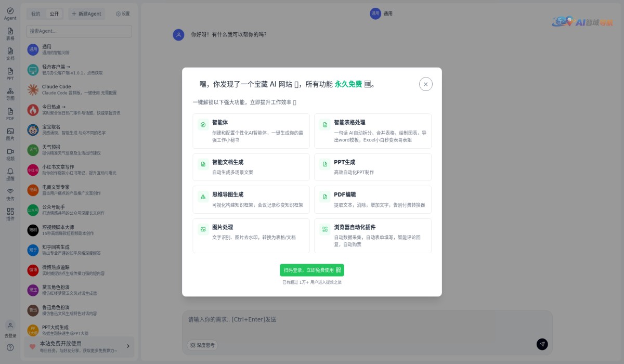Image resolution: width=624 pixels, height=364 pixels.
Task: Click 扫码登录，立即免费使用 green button
Action: [x=312, y=270]
